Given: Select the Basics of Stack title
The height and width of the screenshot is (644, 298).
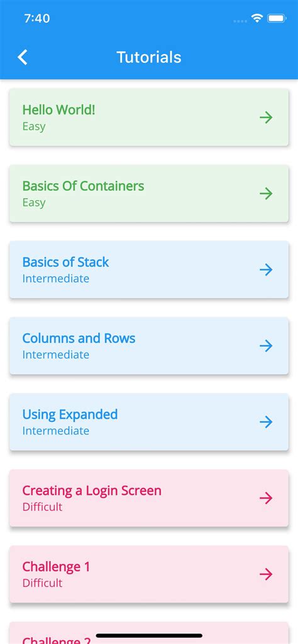Looking at the screenshot, I should [x=65, y=262].
